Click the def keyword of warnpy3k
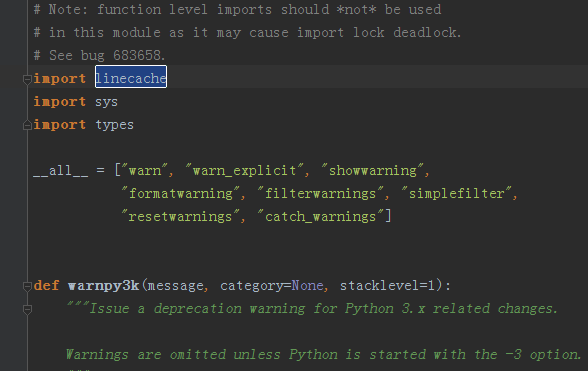 (x=46, y=286)
